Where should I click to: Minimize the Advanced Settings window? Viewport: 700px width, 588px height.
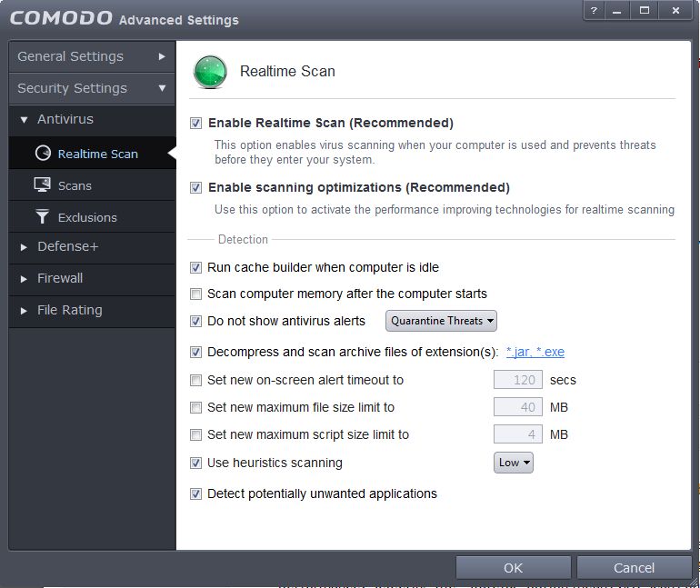coord(617,10)
